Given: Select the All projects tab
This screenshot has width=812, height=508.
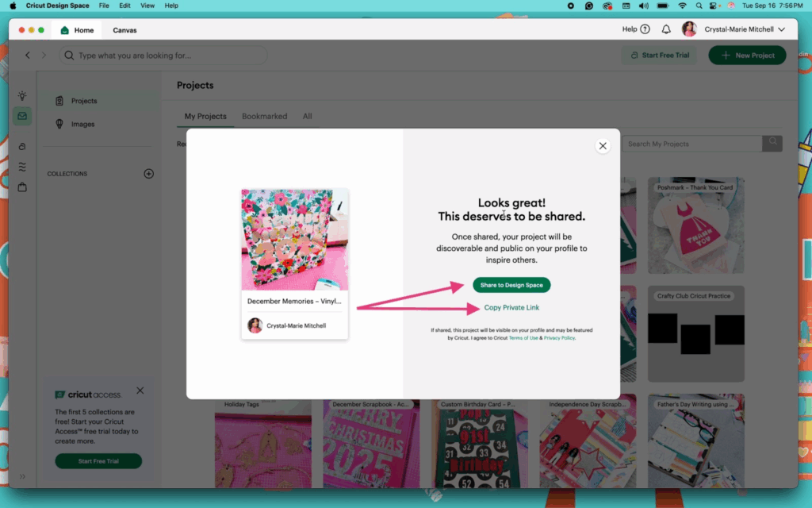Looking at the screenshot, I should tap(307, 116).
